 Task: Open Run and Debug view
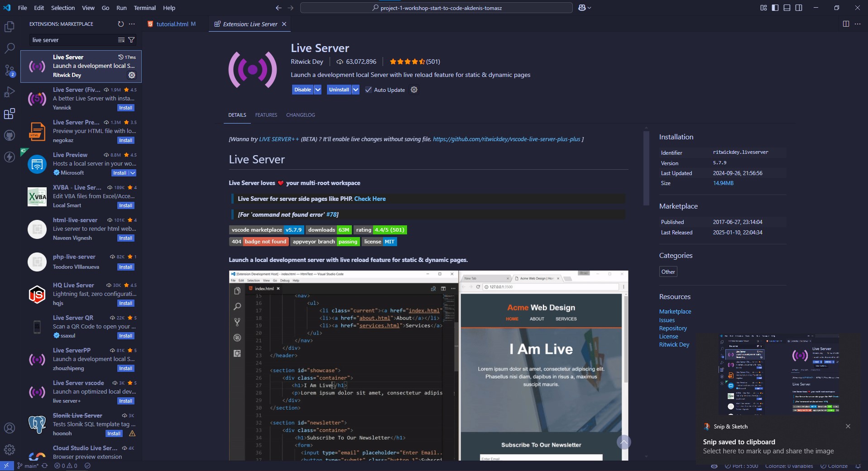9,92
